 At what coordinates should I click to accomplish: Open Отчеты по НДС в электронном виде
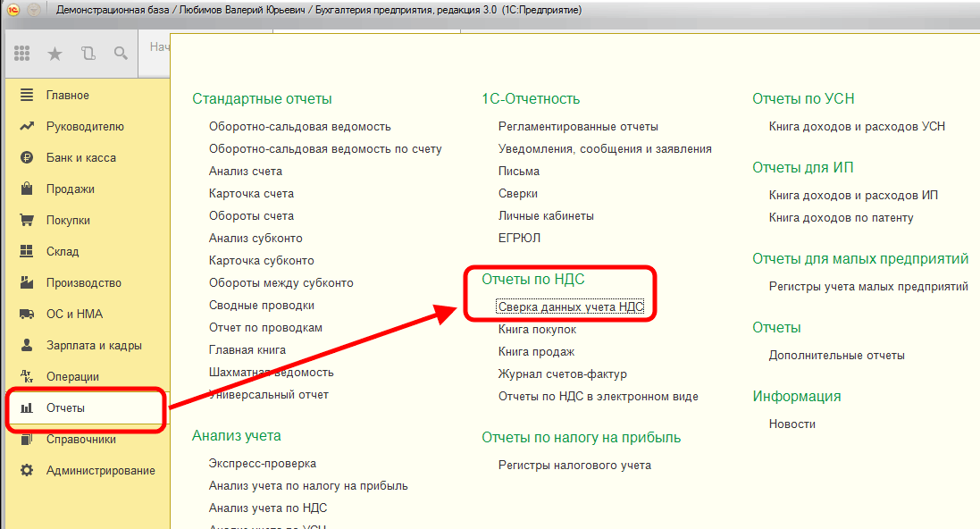tap(599, 397)
